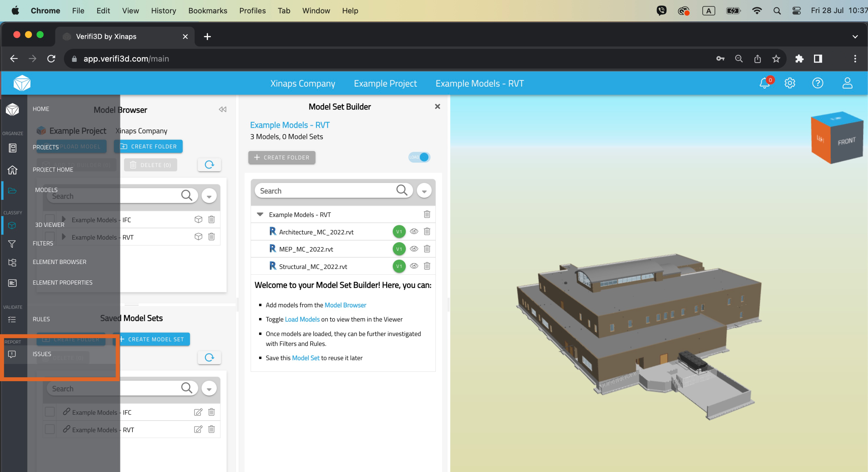Image resolution: width=868 pixels, height=472 pixels.
Task: Open the Rules checklist icon
Action: (x=12, y=319)
